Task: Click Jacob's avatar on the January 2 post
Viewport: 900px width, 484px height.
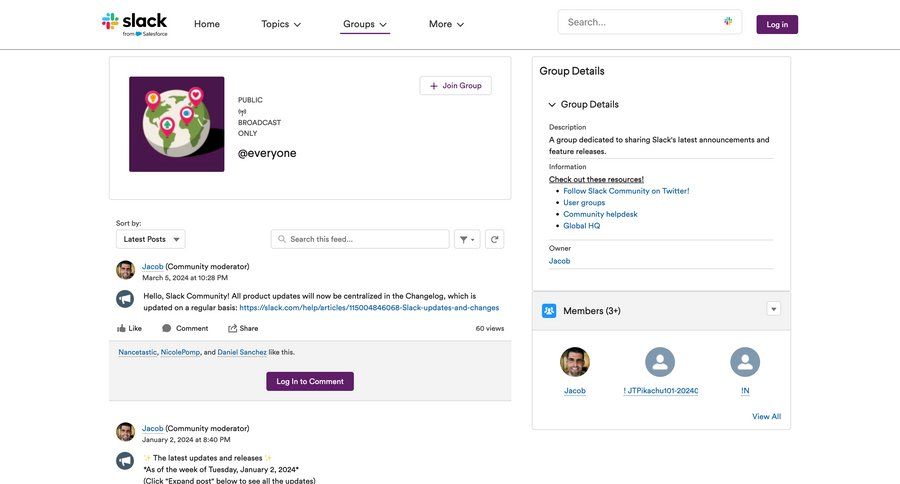Action: 126,432
